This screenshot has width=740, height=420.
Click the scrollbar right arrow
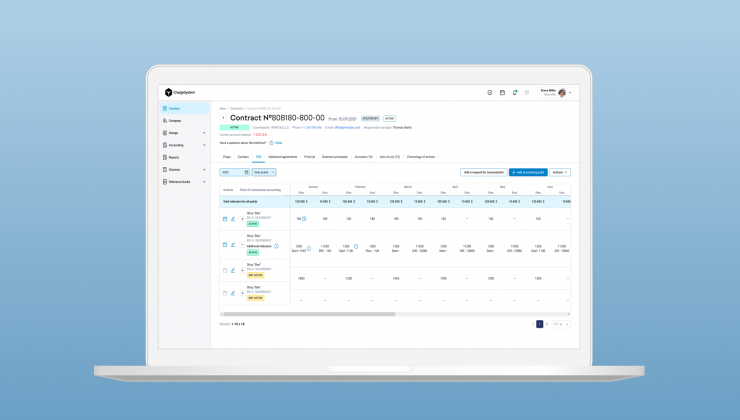[x=569, y=314]
